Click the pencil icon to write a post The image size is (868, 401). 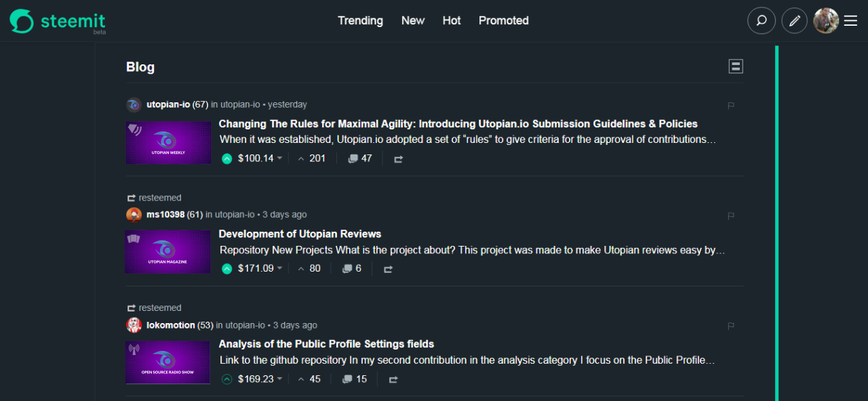(794, 21)
